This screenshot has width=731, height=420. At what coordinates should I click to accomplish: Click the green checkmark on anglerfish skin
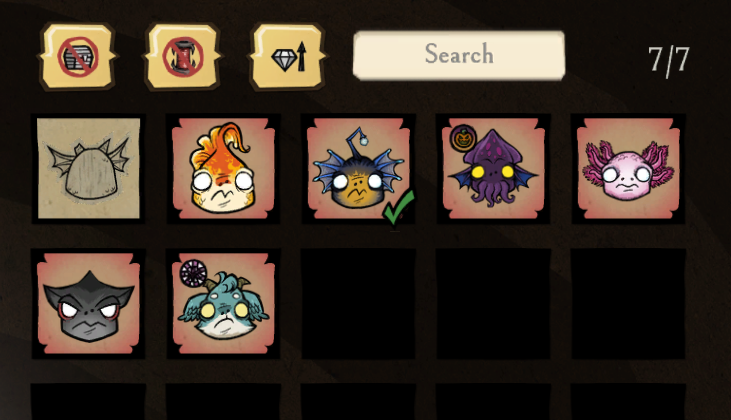point(398,207)
